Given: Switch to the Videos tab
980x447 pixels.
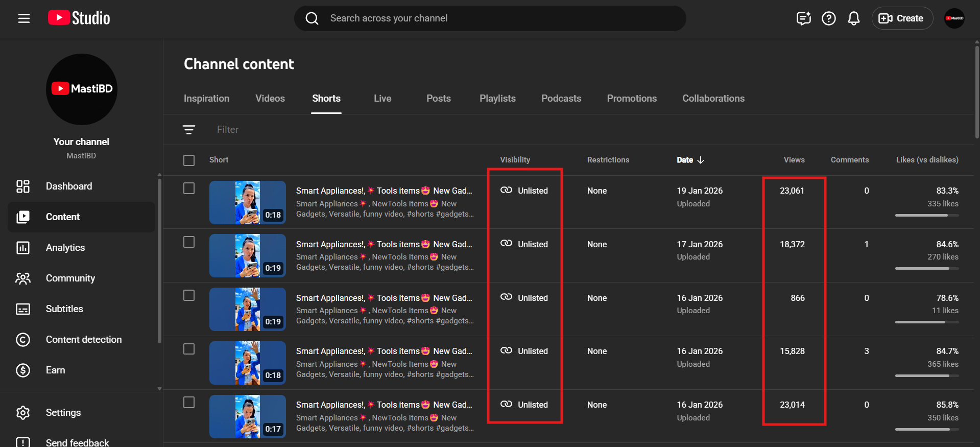Looking at the screenshot, I should [270, 99].
